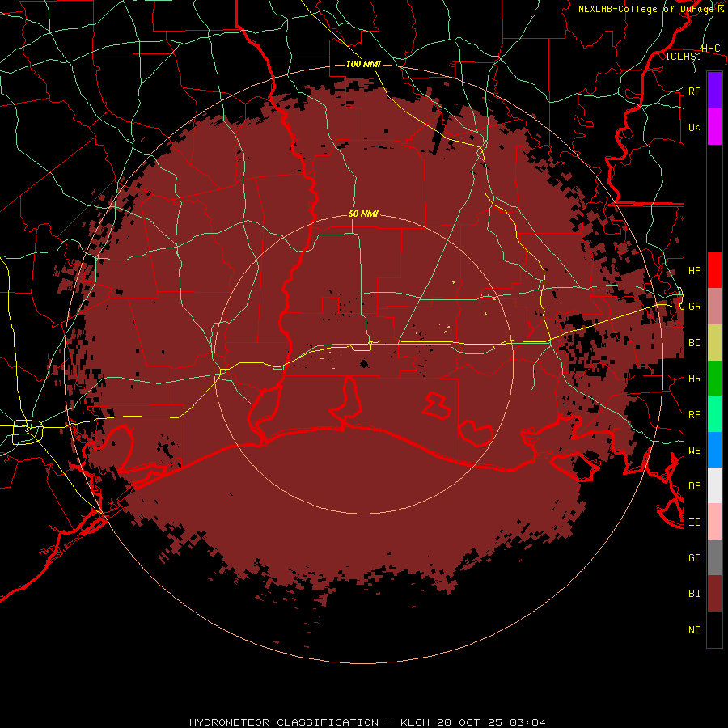Click the RA legend label
Viewport: 728px width, 728px height.
[x=694, y=415]
